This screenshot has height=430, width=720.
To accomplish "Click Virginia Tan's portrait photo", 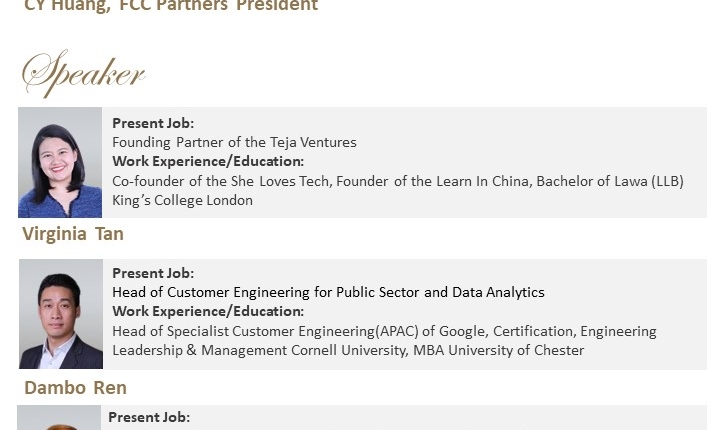I will [x=60, y=162].
